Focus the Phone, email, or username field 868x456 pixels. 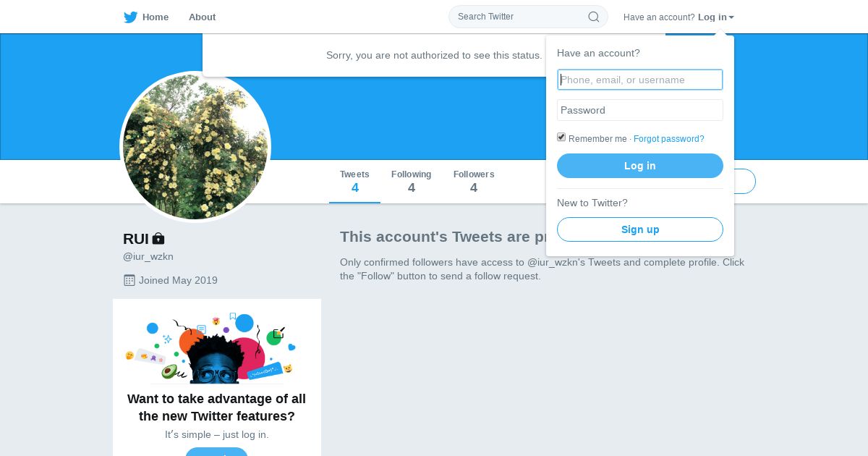click(x=640, y=80)
